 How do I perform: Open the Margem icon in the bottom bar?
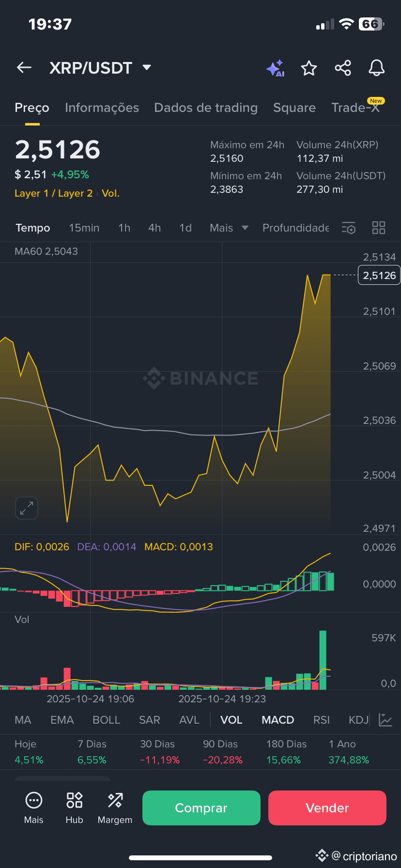(115, 800)
